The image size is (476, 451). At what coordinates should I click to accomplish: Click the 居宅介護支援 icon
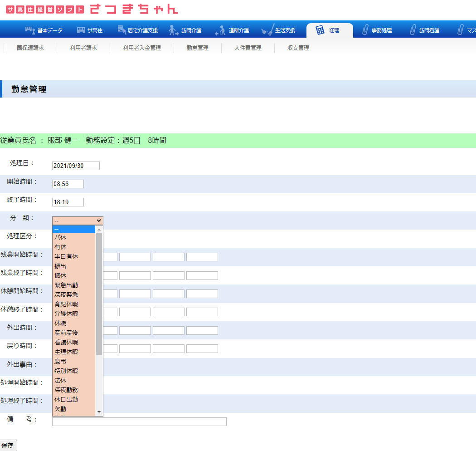point(122,30)
